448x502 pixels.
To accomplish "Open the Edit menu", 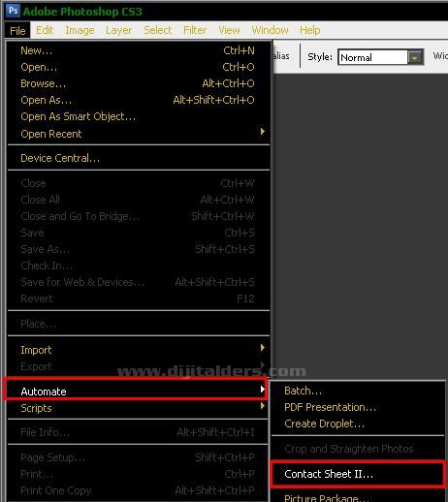I will coord(45,30).
